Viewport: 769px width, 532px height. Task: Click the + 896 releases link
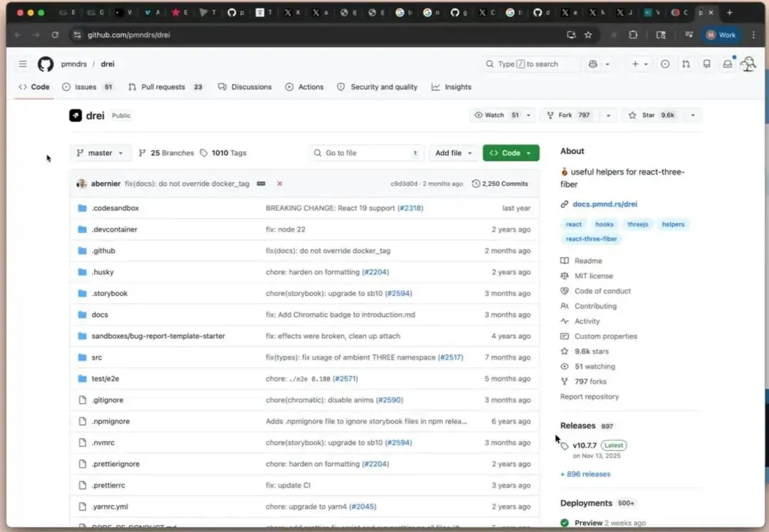click(585, 474)
